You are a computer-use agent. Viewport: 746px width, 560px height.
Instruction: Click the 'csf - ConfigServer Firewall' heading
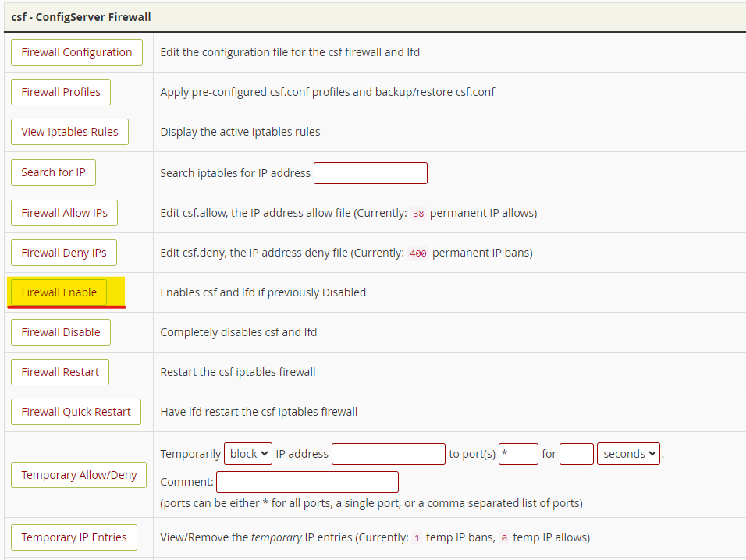[81, 17]
